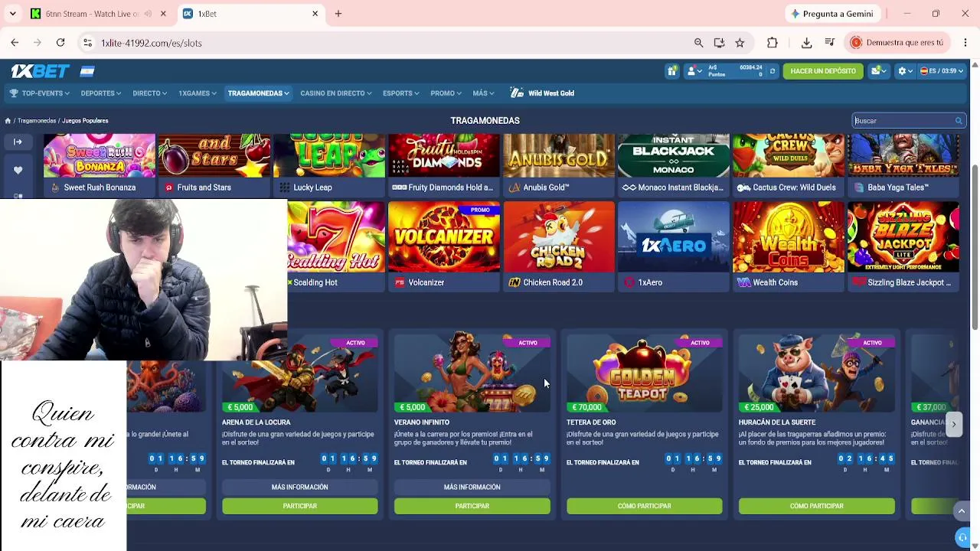Open the live chat support icon
Viewport: 980px width, 551px height.
pos(963,537)
